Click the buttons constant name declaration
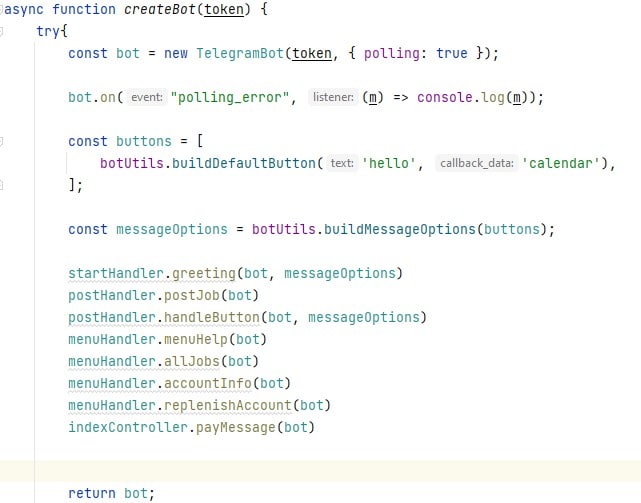The image size is (641, 503). (x=144, y=141)
